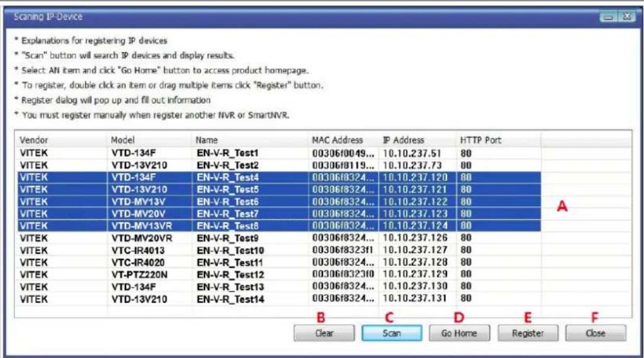The height and width of the screenshot is (358, 644).
Task: Click IP address 10.10.237.130
Action: point(415,286)
